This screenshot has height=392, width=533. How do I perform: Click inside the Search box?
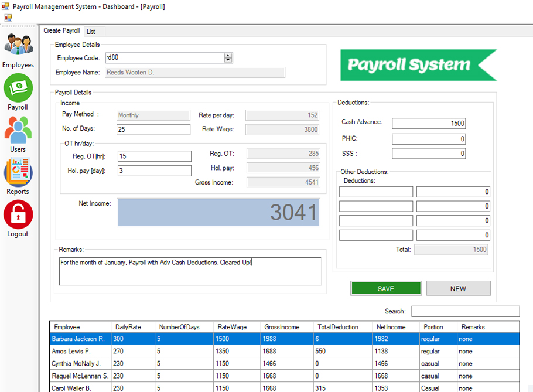[x=466, y=311]
